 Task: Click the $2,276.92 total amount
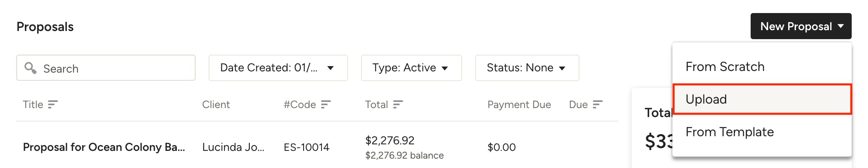[x=390, y=141]
